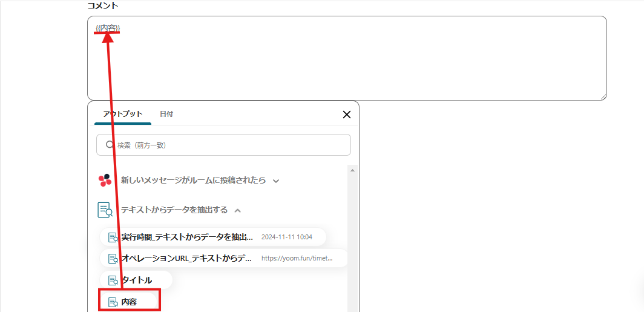Focus the 検索（前方一致）search field
Viewport: 644px width, 312px height.
223,145
